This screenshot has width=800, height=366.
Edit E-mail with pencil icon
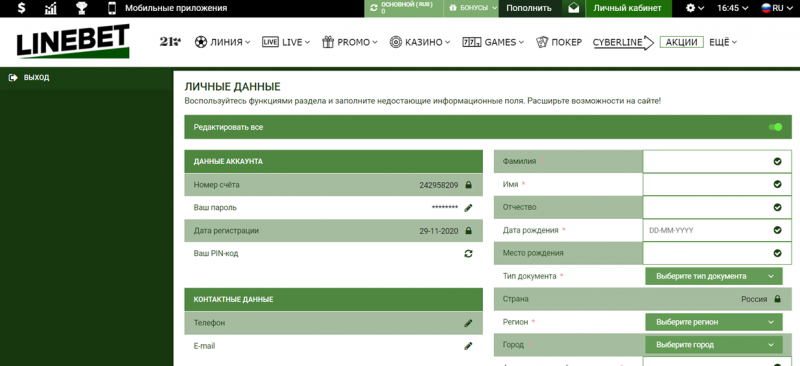coord(468,346)
